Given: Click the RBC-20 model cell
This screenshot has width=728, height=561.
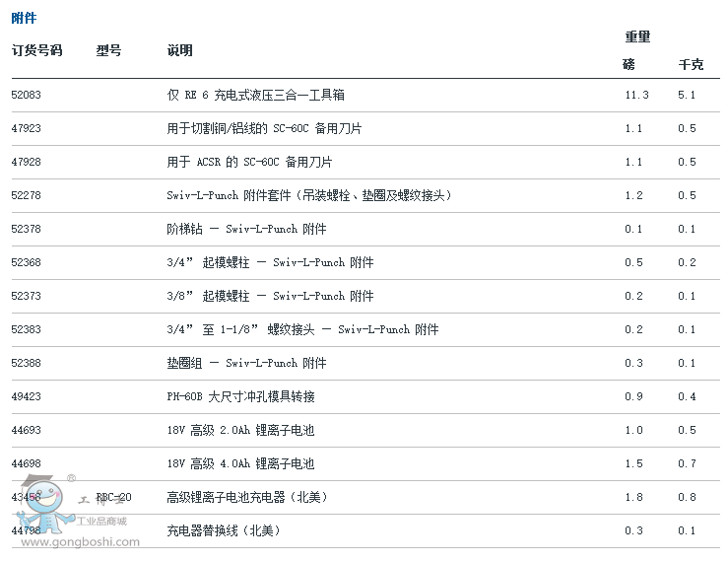Looking at the screenshot, I should (x=113, y=497).
